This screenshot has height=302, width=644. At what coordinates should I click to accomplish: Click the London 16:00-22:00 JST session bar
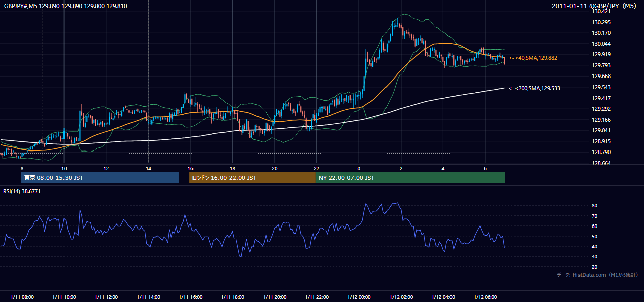coord(252,178)
